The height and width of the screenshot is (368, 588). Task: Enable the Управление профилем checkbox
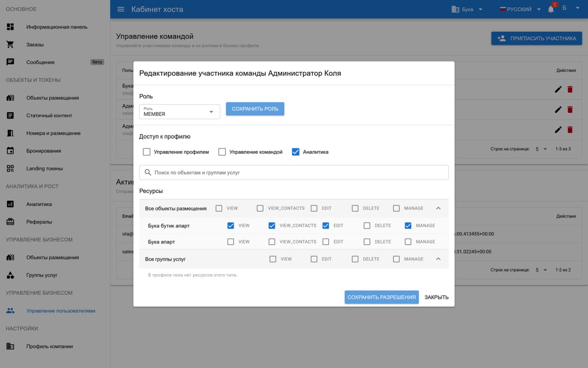click(x=147, y=152)
